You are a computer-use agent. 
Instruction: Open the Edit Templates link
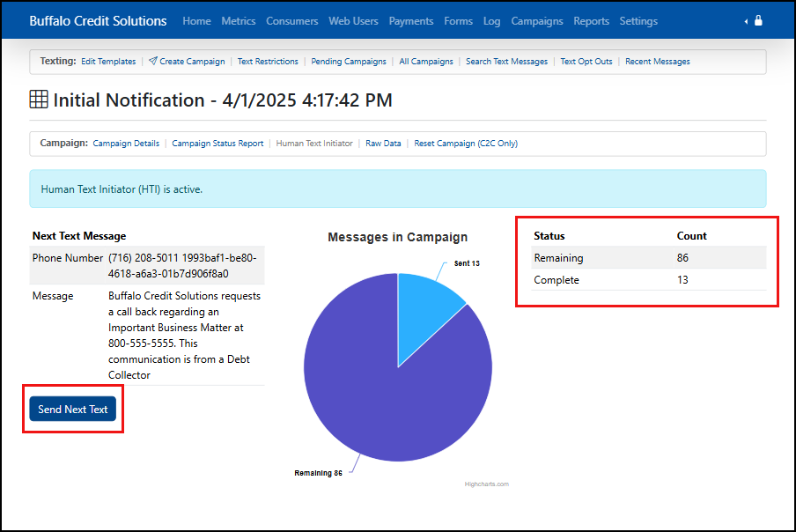[x=108, y=62]
